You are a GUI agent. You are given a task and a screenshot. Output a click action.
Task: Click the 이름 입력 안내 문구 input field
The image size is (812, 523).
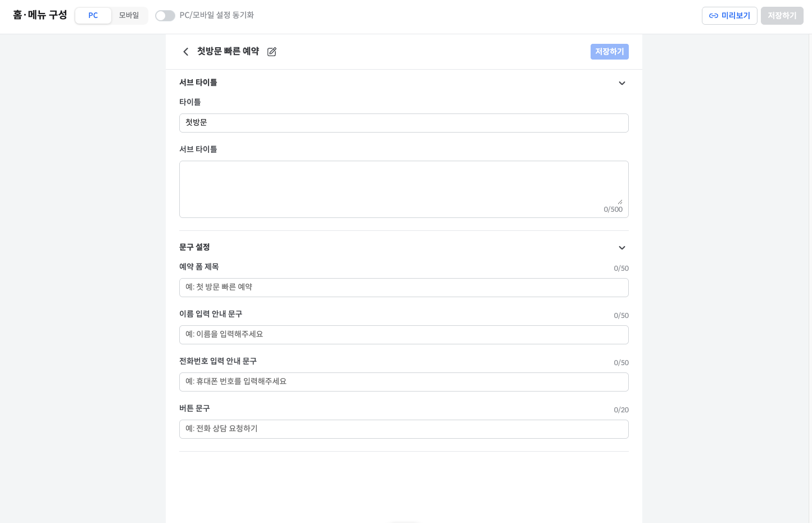tap(404, 335)
